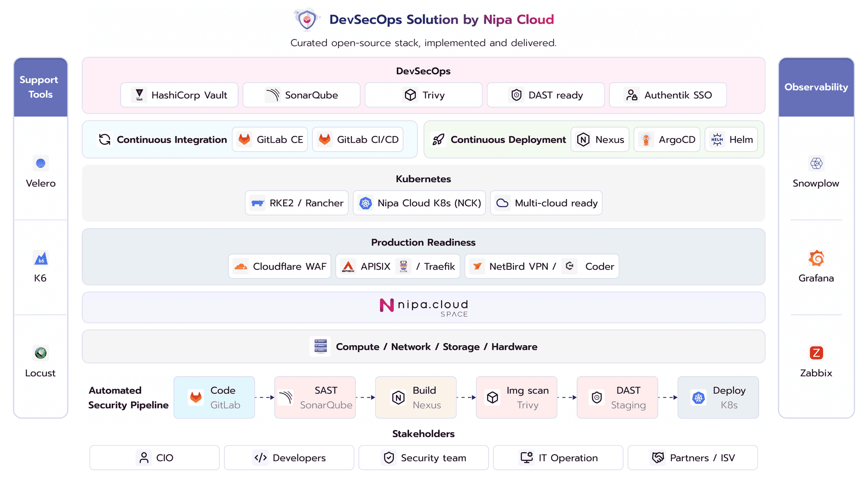This screenshot has height=488, width=868.
Task: Click the RKE2 / Rancher cow icon
Action: (x=257, y=203)
